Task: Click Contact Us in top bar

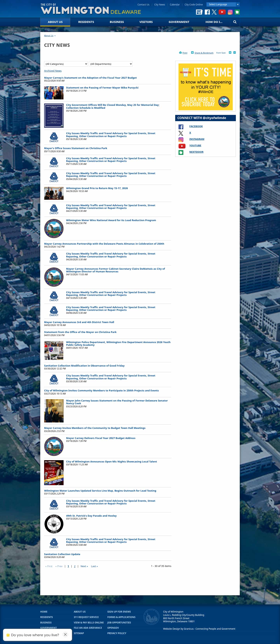Action: click(x=143, y=4)
